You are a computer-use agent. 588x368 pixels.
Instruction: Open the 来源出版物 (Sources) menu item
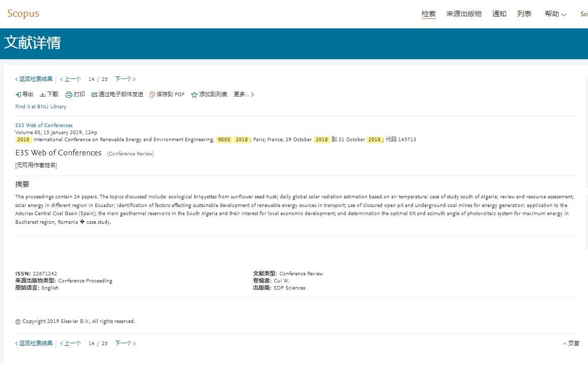click(x=464, y=14)
